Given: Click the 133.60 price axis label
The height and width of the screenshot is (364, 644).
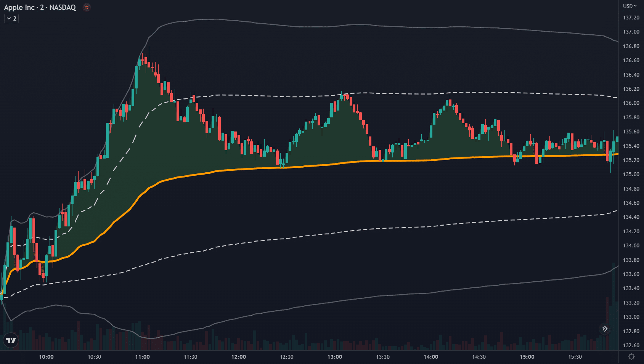Looking at the screenshot, I should click(x=631, y=274).
